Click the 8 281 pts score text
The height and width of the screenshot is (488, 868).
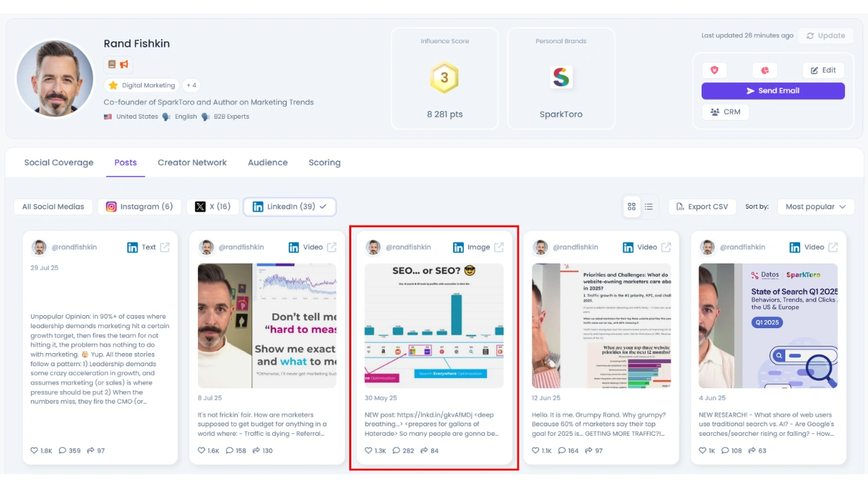click(445, 114)
